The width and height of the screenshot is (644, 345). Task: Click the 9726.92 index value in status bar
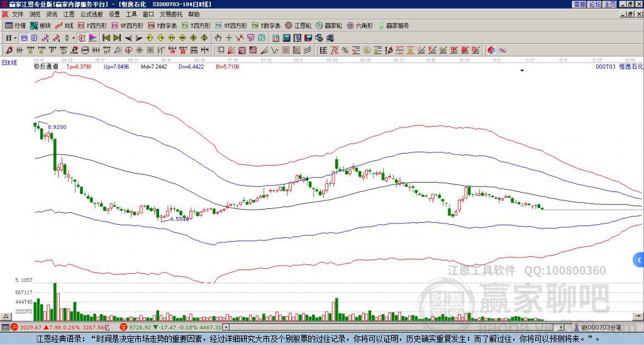[140, 327]
